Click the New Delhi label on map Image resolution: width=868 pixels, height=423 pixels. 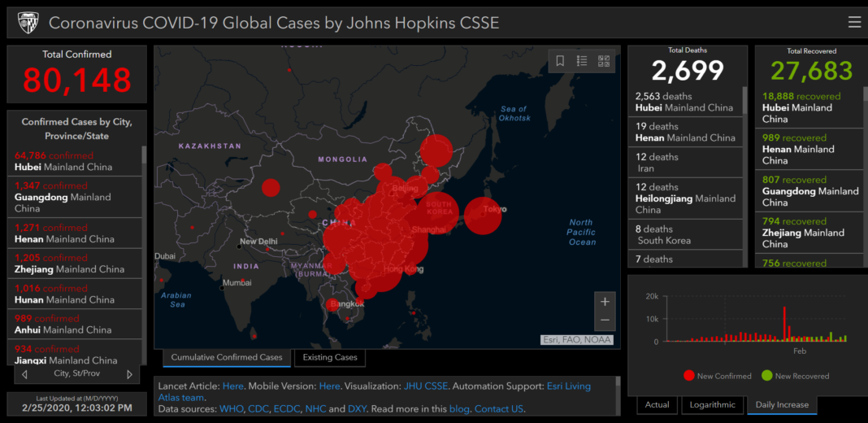(259, 242)
